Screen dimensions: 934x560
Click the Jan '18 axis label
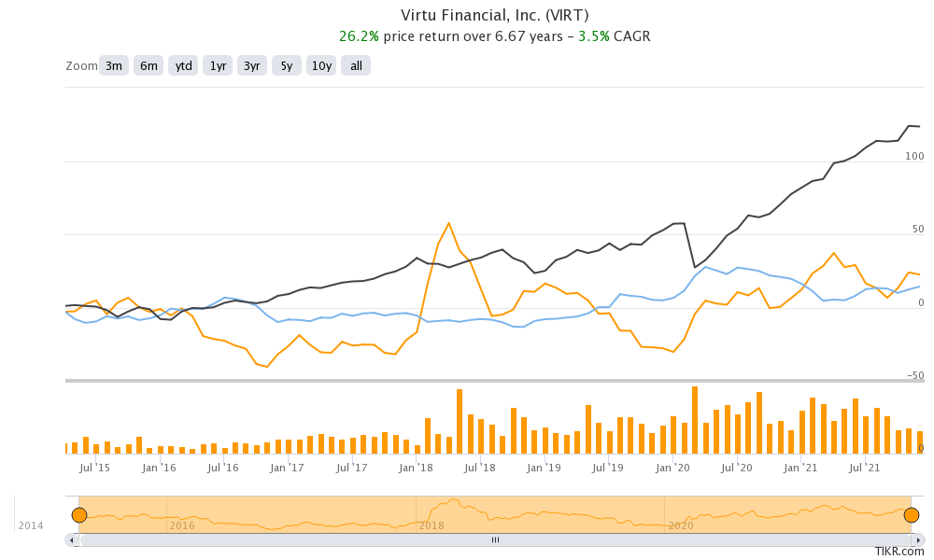(x=416, y=468)
